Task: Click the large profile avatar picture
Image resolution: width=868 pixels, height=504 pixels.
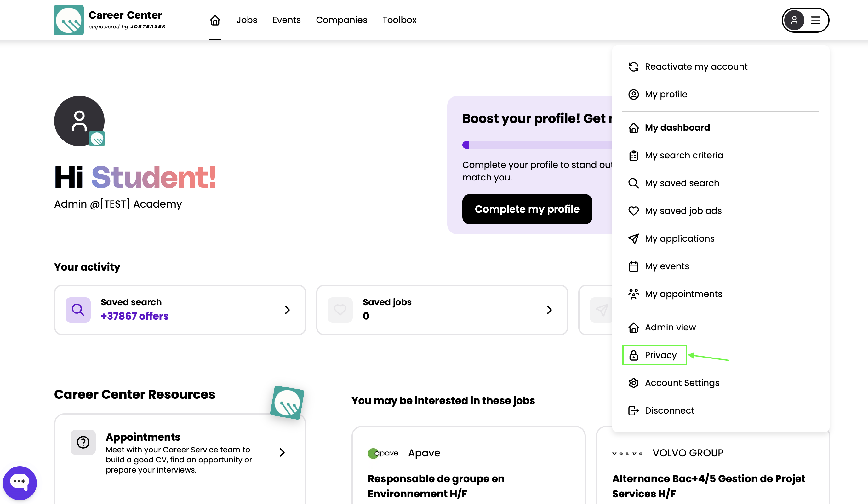Action: point(79,121)
